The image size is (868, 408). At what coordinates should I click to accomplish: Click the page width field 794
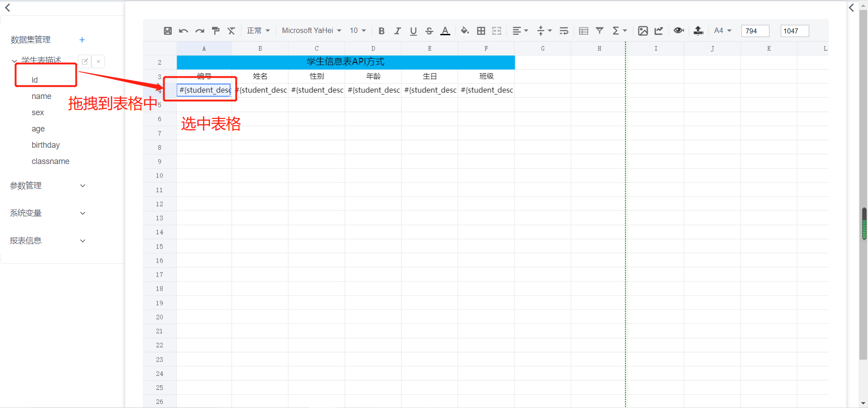tap(755, 31)
